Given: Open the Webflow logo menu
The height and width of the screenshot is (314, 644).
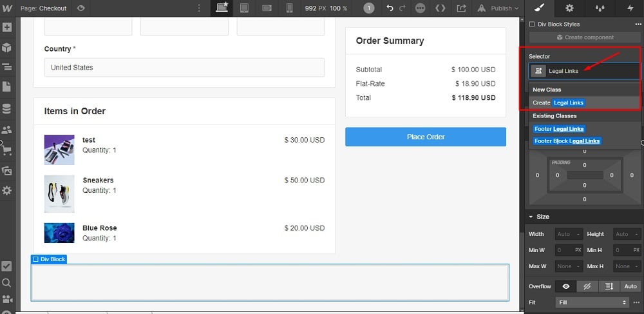Looking at the screenshot, I should coord(7,8).
